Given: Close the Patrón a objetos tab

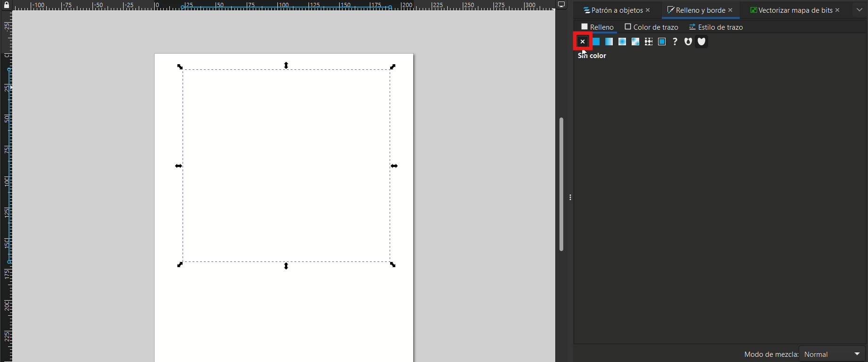Looking at the screenshot, I should [648, 10].
